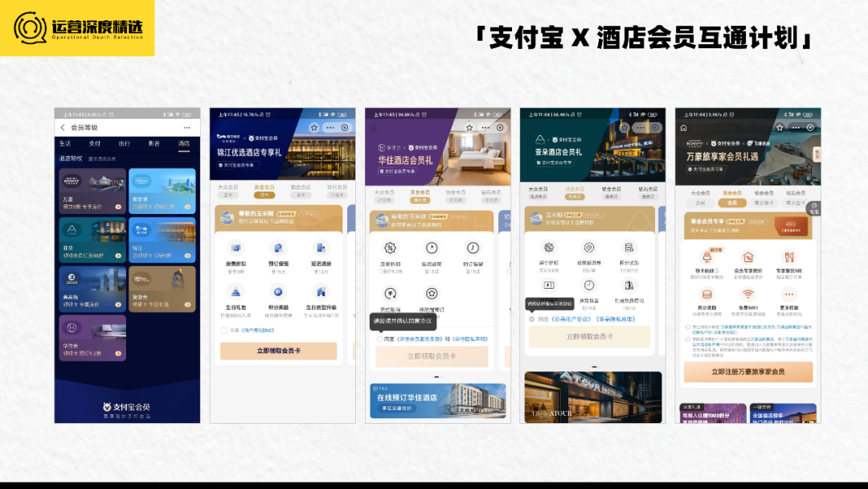Open 亚朵隐私政策 link
The width and height of the screenshot is (868, 489).
(x=616, y=319)
